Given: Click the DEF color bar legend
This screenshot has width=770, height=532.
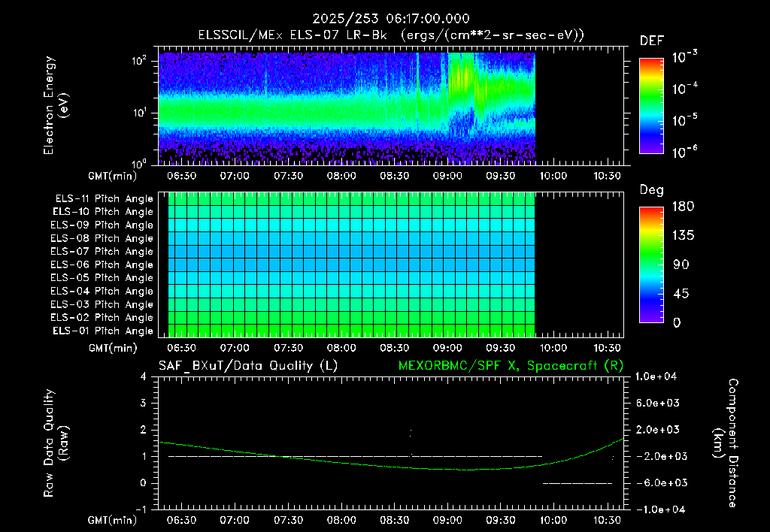Looking at the screenshot, I should tap(651, 106).
